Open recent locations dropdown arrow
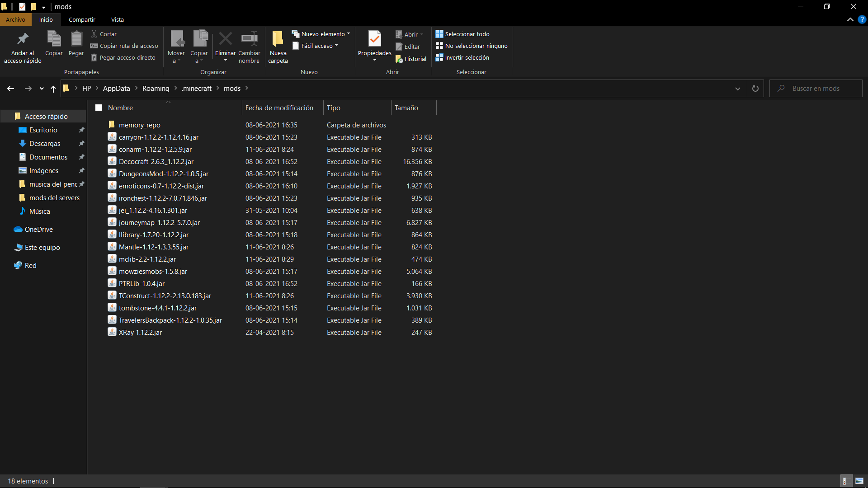Viewport: 868px width, 488px height. click(42, 89)
